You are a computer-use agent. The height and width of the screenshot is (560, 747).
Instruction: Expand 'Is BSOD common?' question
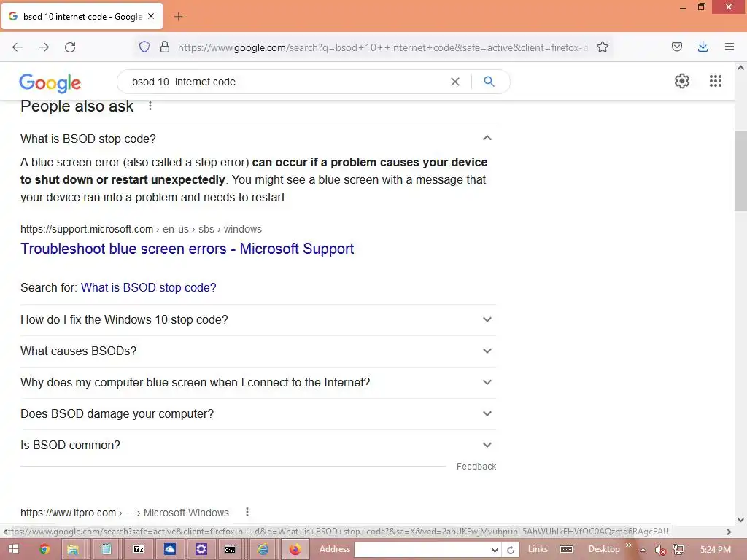click(x=258, y=446)
